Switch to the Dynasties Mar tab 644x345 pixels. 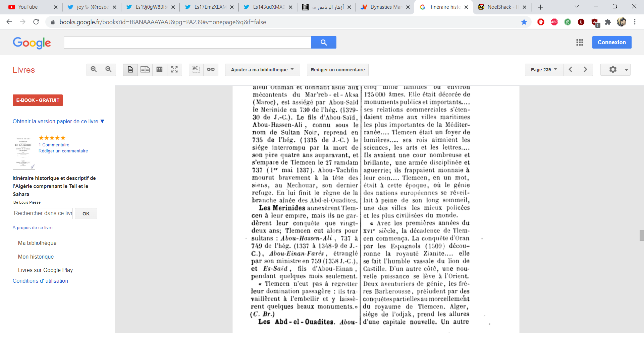[381, 7]
